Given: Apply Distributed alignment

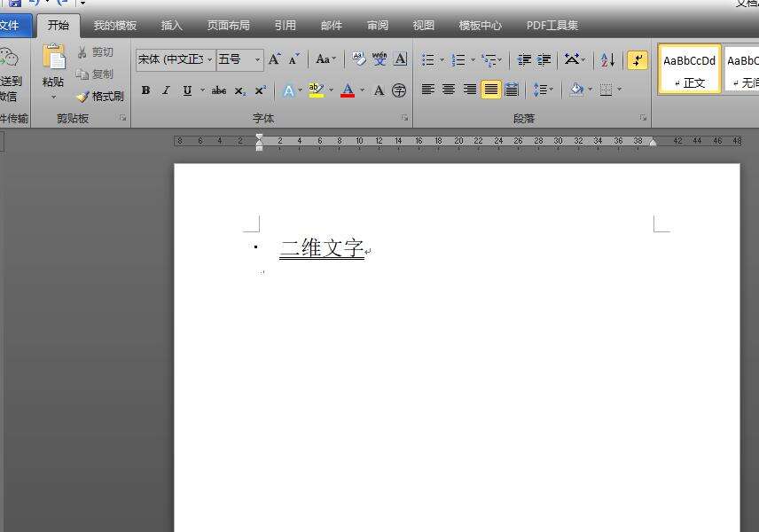Looking at the screenshot, I should (512, 90).
